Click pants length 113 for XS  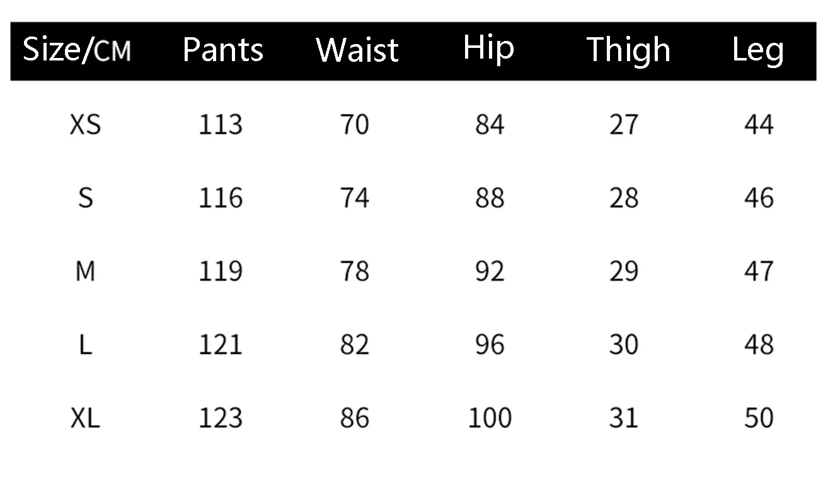click(x=221, y=125)
